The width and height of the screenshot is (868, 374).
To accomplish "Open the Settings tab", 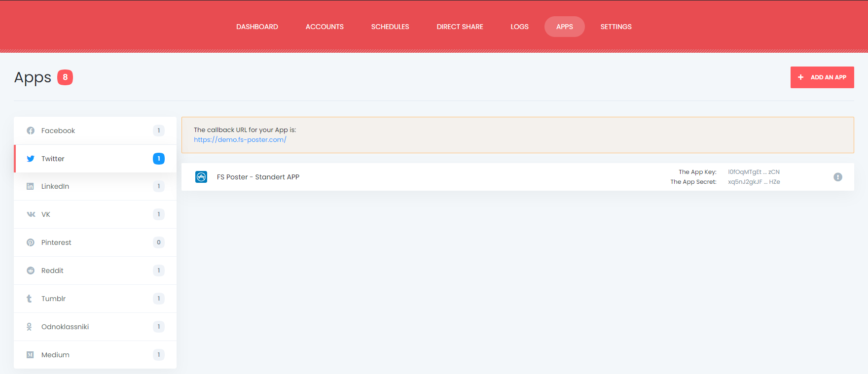I will [616, 27].
